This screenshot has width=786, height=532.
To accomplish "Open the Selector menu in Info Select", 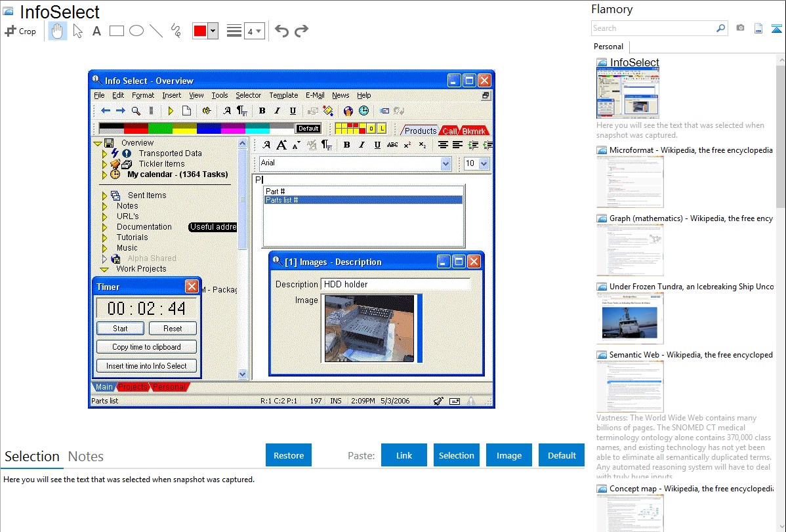I will click(248, 95).
